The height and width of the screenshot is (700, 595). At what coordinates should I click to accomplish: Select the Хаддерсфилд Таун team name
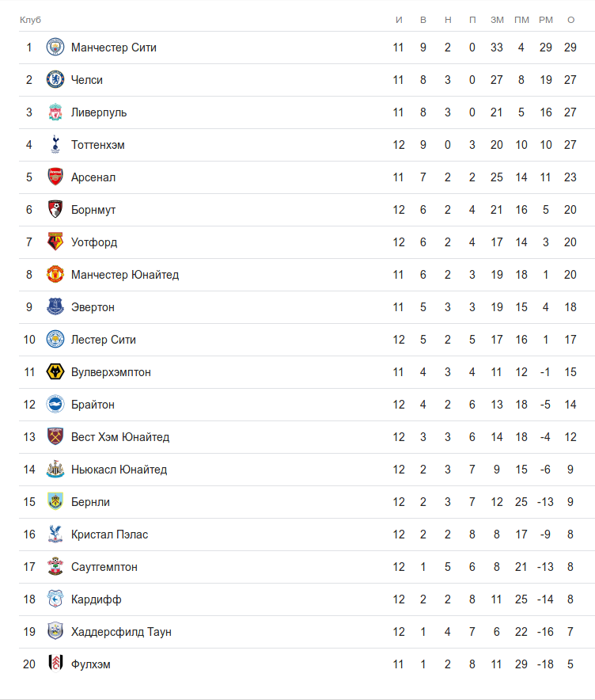coord(121,632)
